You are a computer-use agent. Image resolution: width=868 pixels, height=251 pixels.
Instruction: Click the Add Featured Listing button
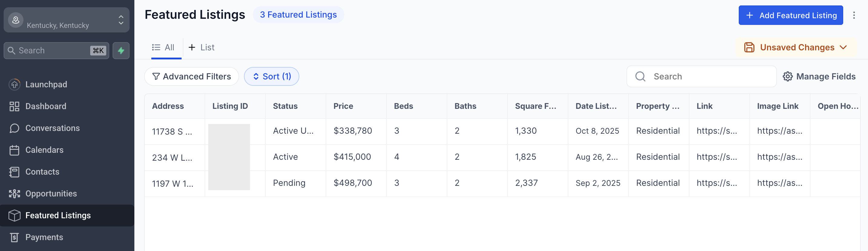point(791,15)
